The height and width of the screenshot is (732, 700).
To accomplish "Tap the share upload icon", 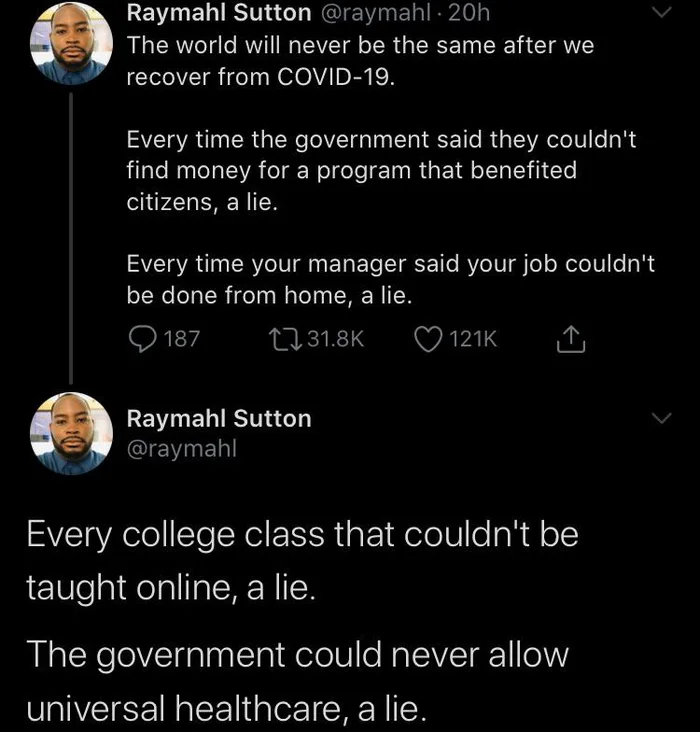I will [x=567, y=339].
